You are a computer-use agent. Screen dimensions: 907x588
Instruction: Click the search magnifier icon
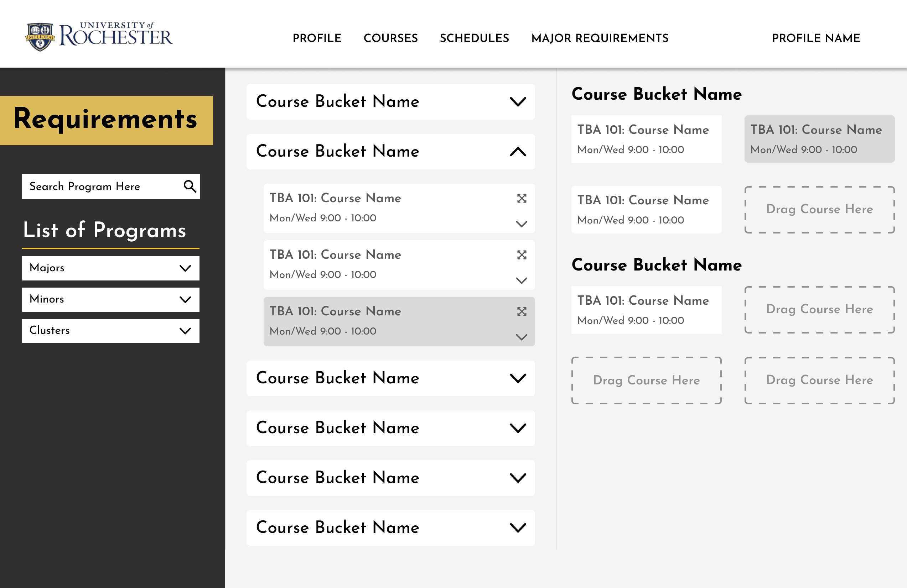tap(190, 187)
